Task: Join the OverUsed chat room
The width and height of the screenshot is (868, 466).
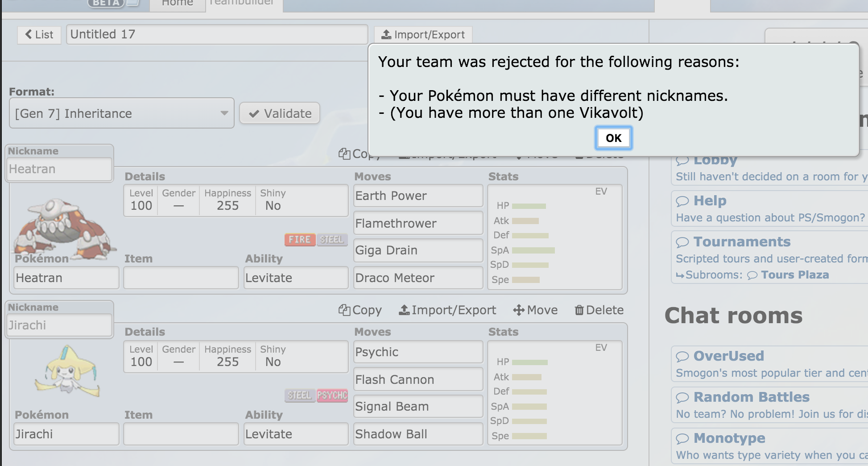Action: [x=769, y=364]
